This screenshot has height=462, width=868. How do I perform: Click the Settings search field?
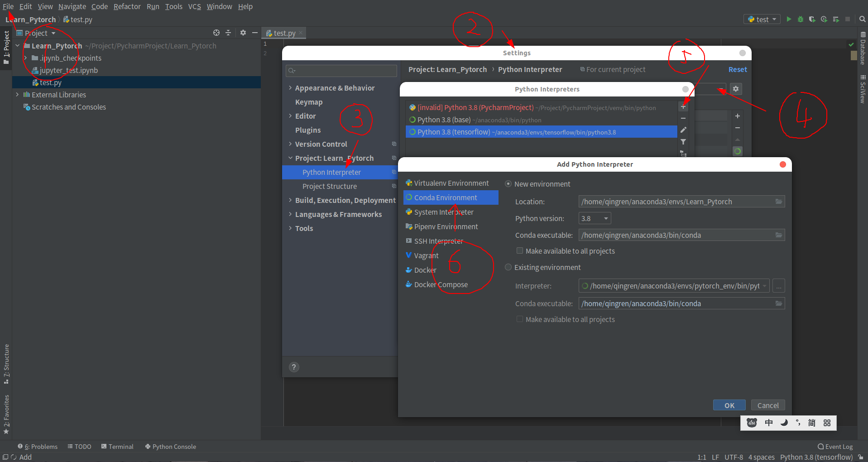point(341,71)
